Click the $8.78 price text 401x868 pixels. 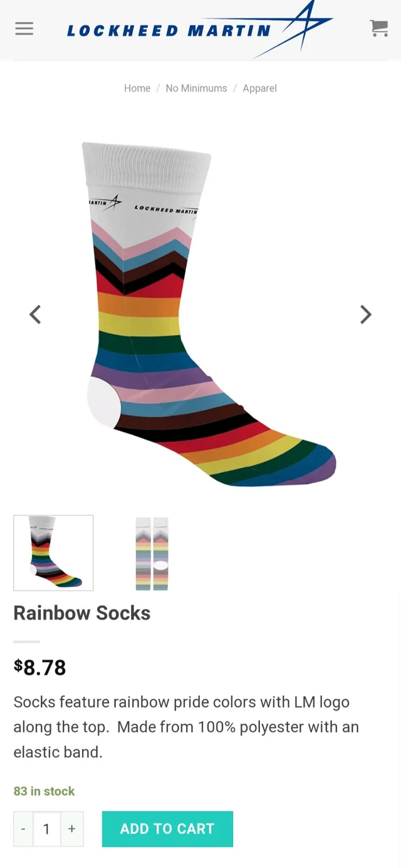39,667
